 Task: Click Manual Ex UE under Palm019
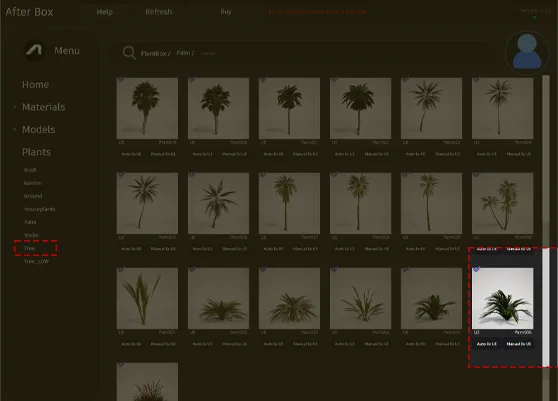pyautogui.click(x=163, y=154)
